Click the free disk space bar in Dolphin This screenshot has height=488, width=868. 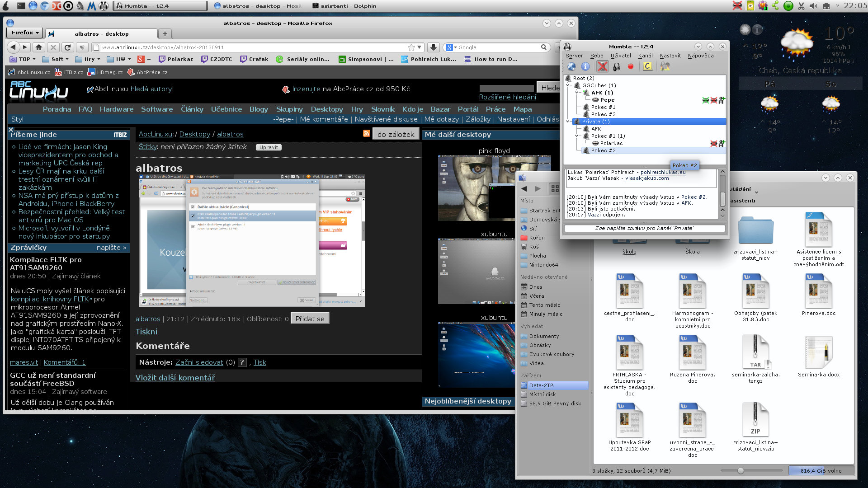click(821, 470)
